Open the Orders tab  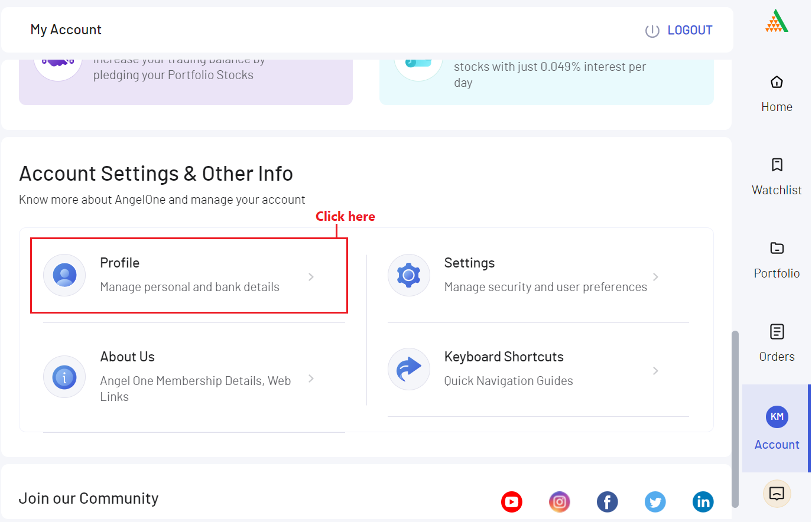(x=777, y=342)
